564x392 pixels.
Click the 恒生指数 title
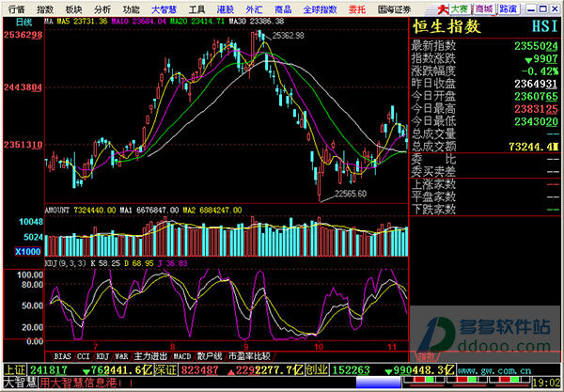click(x=447, y=27)
